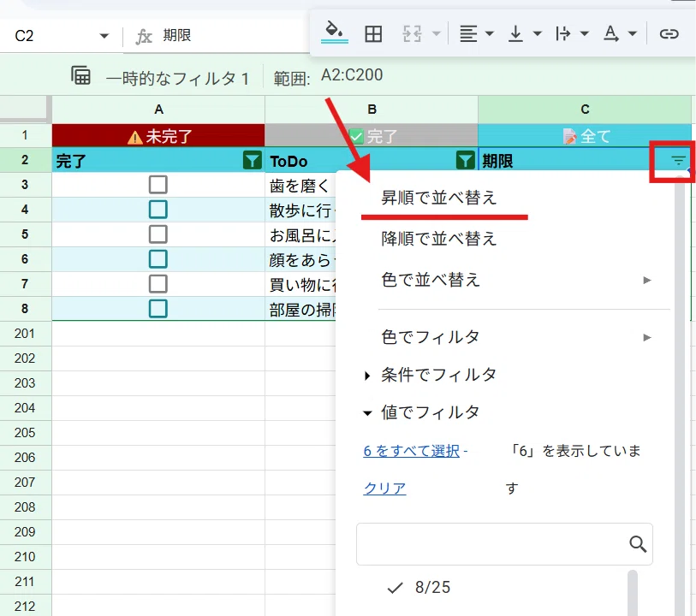Collapse 値でフィルタ section

point(422,412)
